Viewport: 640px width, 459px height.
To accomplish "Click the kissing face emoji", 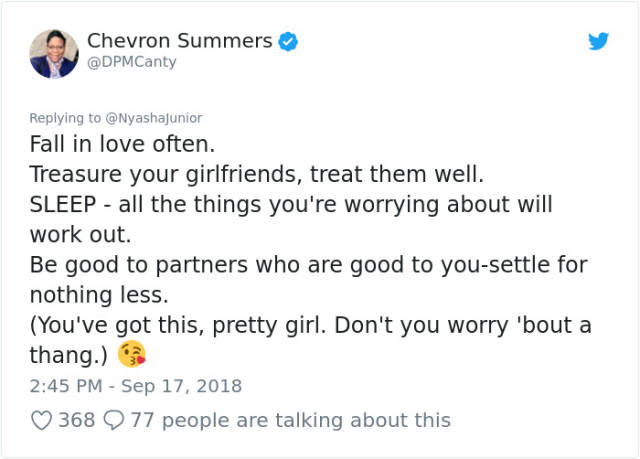I will pos(132,354).
